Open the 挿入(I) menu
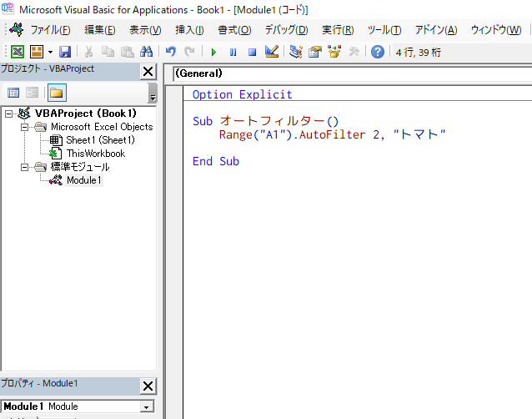Screen dimensions: 532x419 point(189,30)
